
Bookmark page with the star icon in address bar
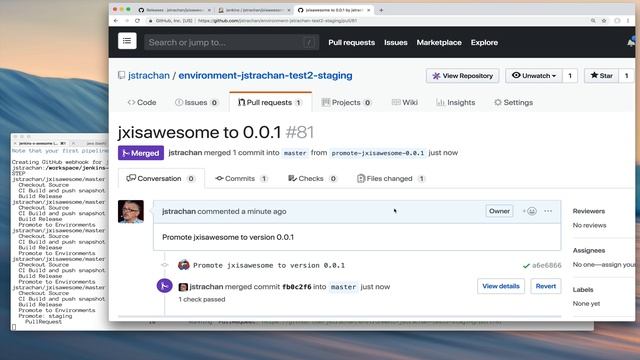(604, 20)
